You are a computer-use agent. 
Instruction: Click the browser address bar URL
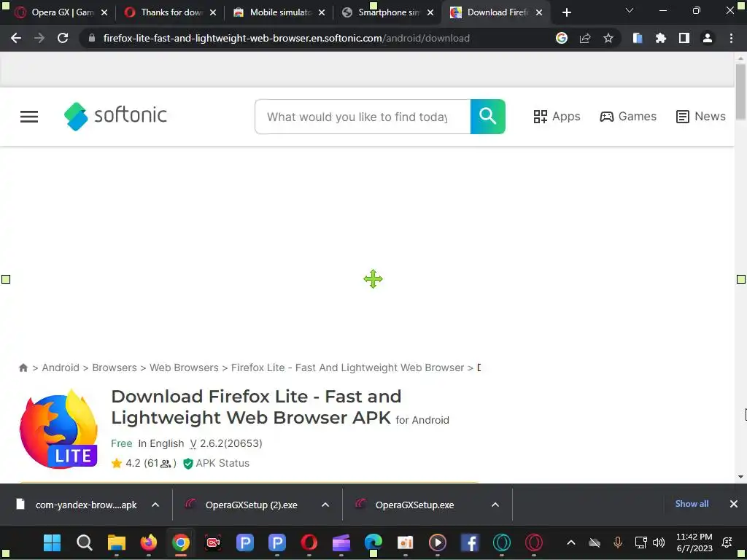pos(286,38)
